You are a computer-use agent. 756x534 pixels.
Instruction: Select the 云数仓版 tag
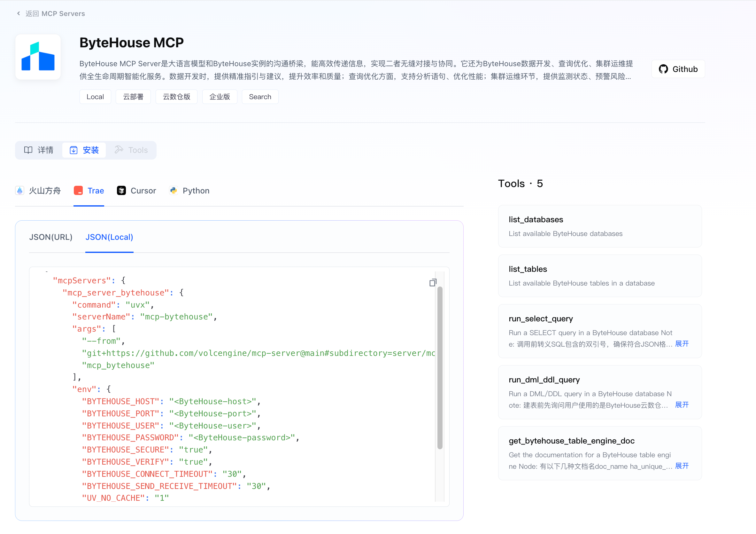[x=176, y=97]
